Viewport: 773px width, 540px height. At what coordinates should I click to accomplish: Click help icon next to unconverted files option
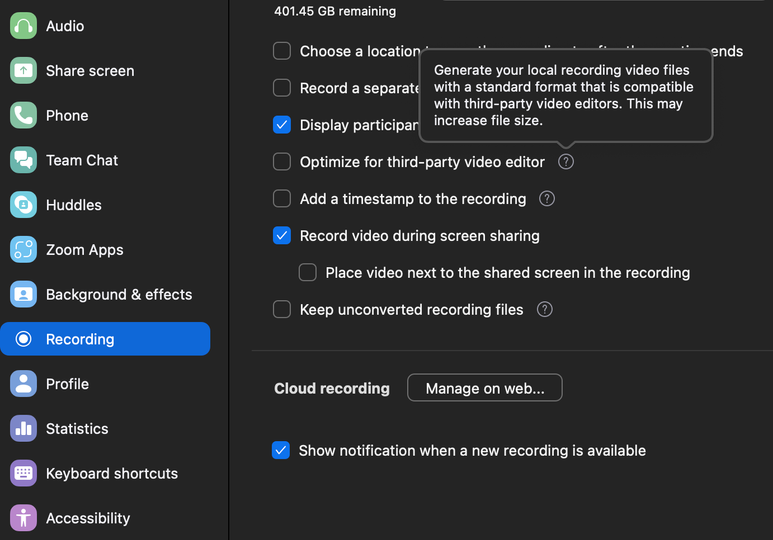[545, 310]
